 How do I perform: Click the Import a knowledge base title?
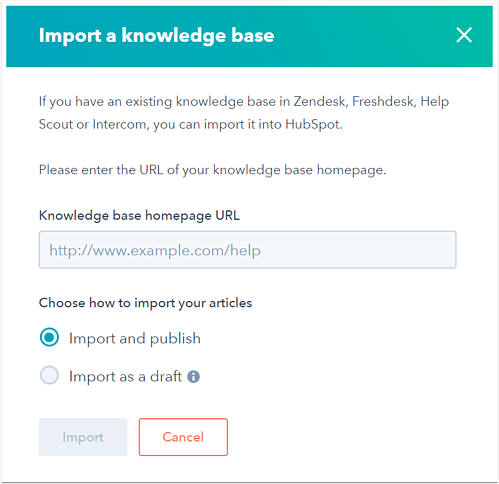pyautogui.click(x=156, y=35)
